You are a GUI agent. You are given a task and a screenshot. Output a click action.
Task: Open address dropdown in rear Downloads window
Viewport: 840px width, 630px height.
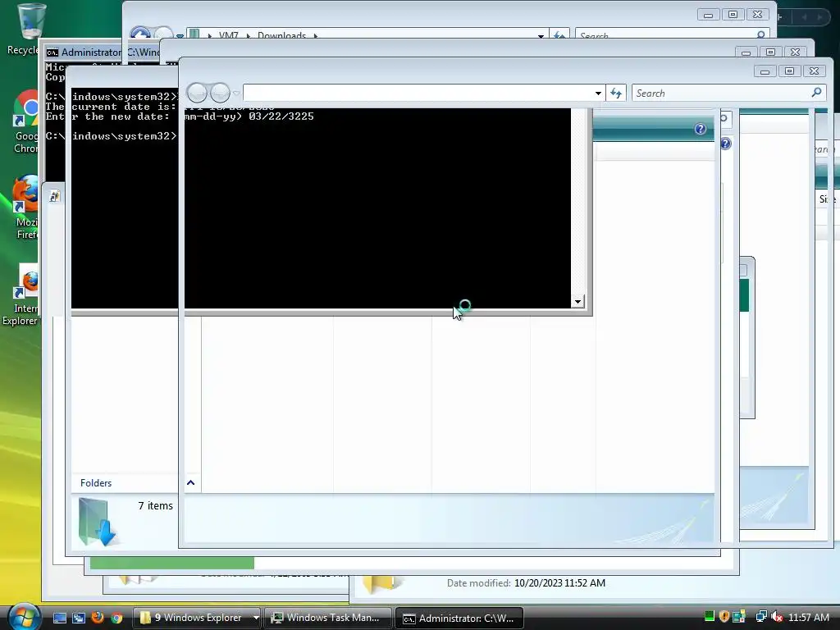coord(541,36)
